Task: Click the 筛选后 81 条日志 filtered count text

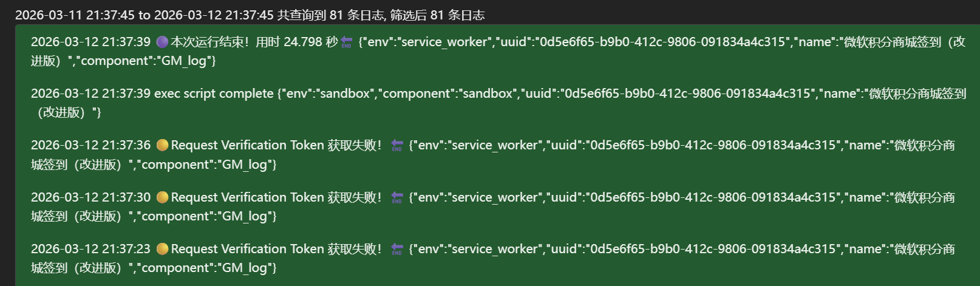Action: tap(437, 15)
